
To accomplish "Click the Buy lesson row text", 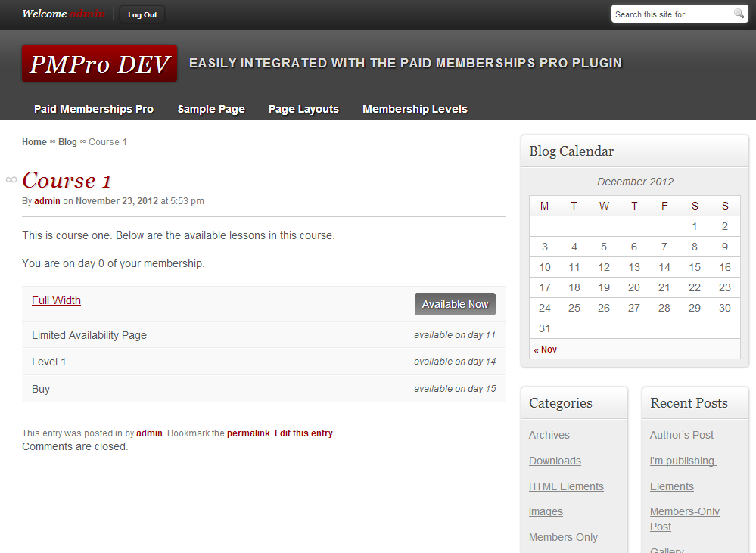I will (41, 389).
